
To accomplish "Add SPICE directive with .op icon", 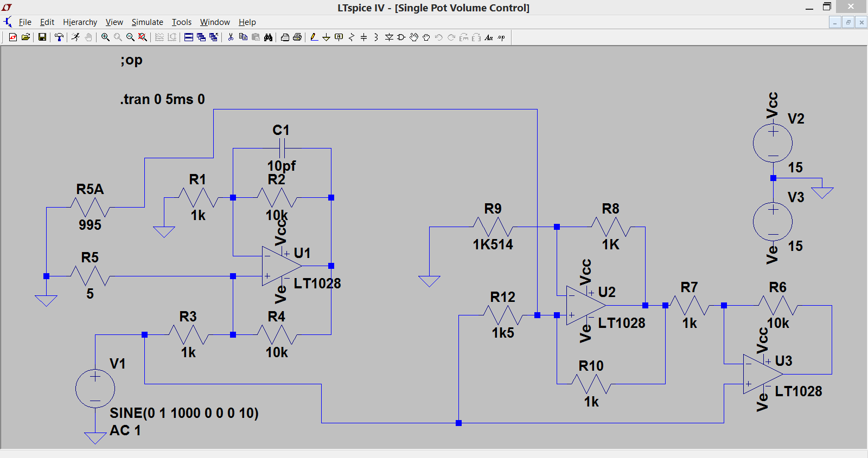I will 501,37.
